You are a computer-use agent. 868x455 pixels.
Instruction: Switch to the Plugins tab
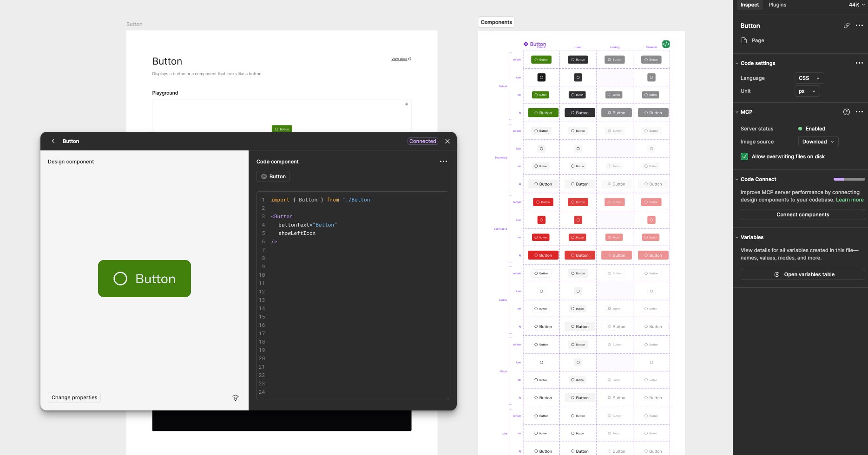(x=777, y=5)
